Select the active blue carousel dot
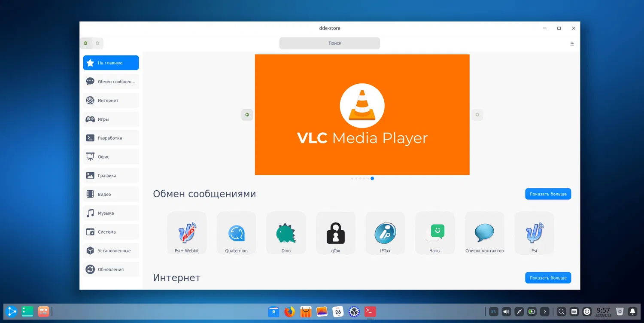This screenshot has width=644, height=323. coord(372,178)
